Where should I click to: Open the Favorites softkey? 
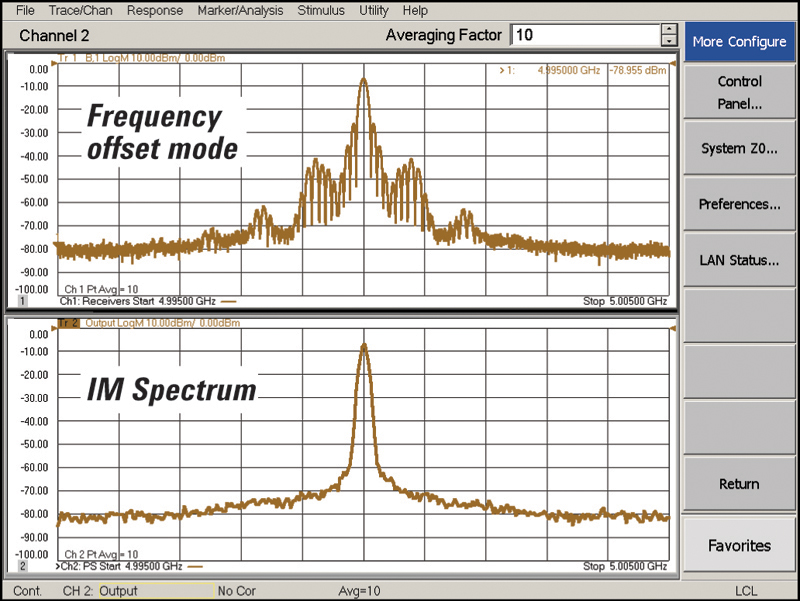coord(739,546)
